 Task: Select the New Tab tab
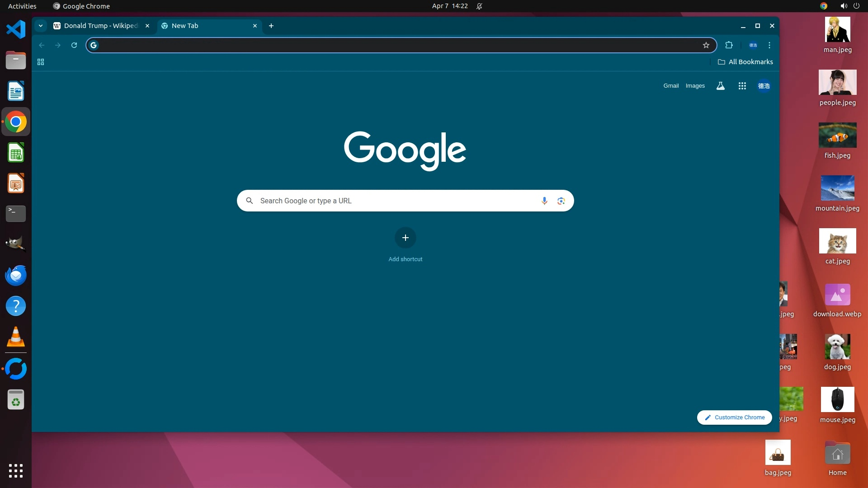point(206,26)
